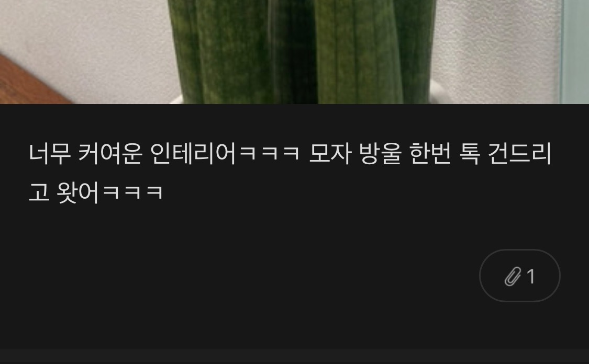Viewport: 589px width, 364px height.
Task: Tap the attachment number 1
Action: click(531, 277)
